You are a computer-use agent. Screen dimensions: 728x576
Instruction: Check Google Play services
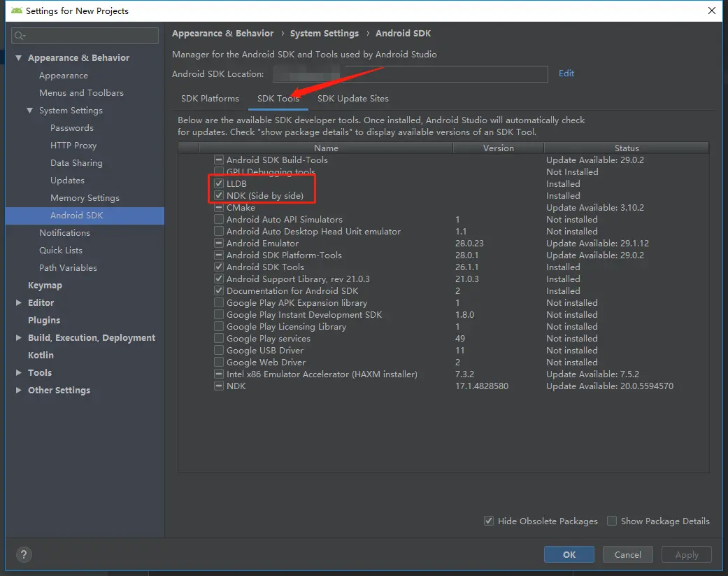coord(219,338)
